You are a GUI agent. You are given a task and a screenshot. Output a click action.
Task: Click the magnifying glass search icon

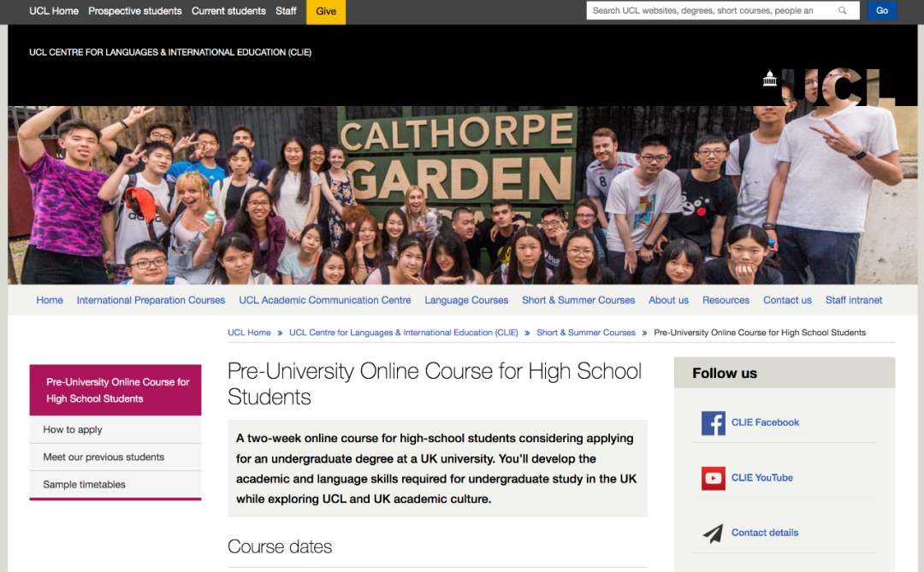click(x=843, y=11)
